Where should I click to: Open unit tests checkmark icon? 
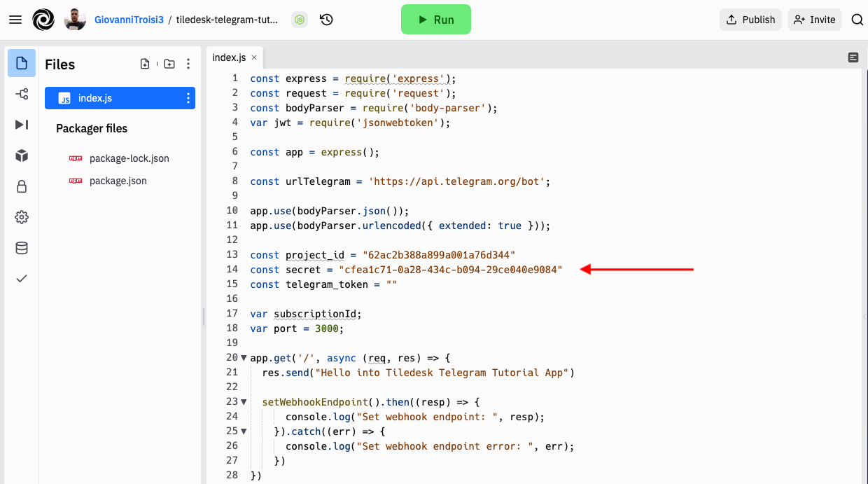pyautogui.click(x=22, y=279)
